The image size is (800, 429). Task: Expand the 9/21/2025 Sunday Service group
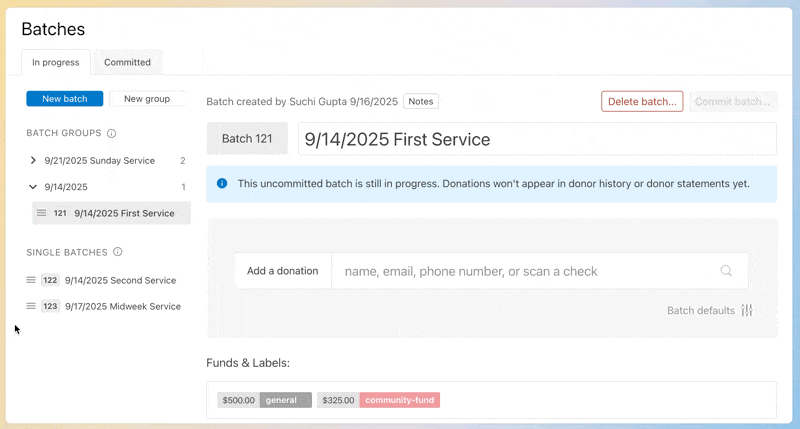33,160
